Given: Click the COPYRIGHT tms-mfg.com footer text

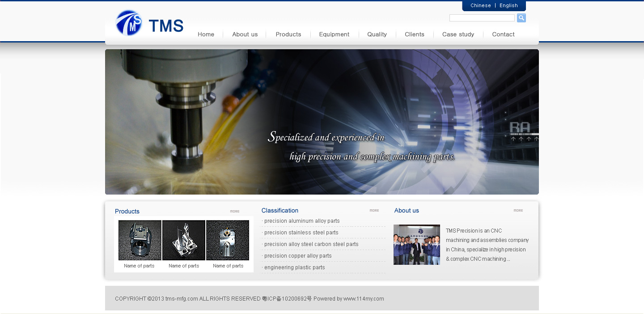Looking at the screenshot, I should 188,299.
